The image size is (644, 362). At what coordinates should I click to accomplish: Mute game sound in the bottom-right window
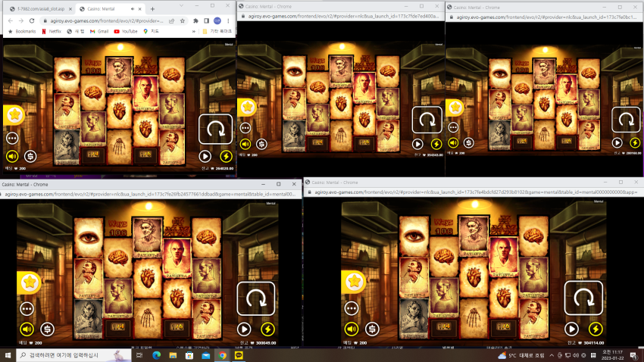[x=352, y=329]
